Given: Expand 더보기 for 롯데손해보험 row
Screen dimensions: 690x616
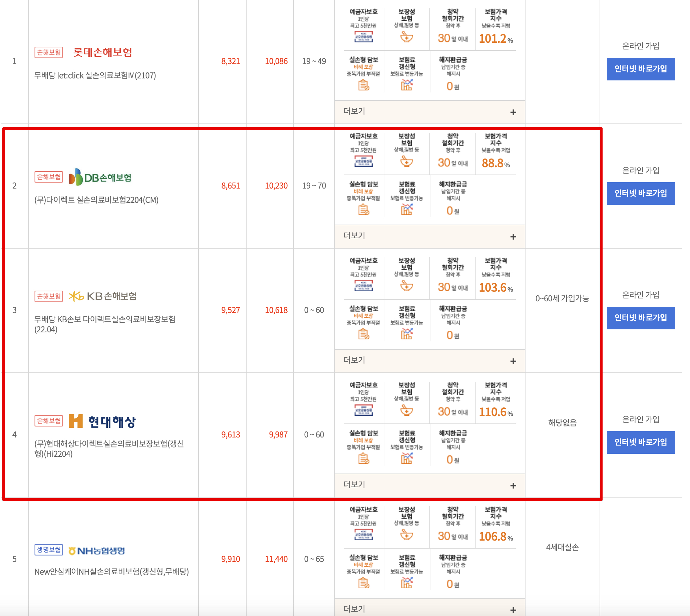Looking at the screenshot, I should pyautogui.click(x=513, y=112).
